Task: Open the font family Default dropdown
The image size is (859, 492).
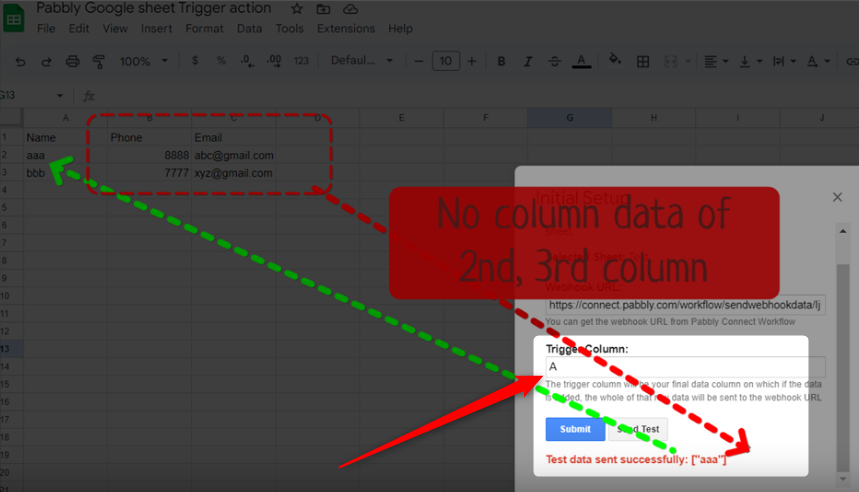Action: [362, 61]
